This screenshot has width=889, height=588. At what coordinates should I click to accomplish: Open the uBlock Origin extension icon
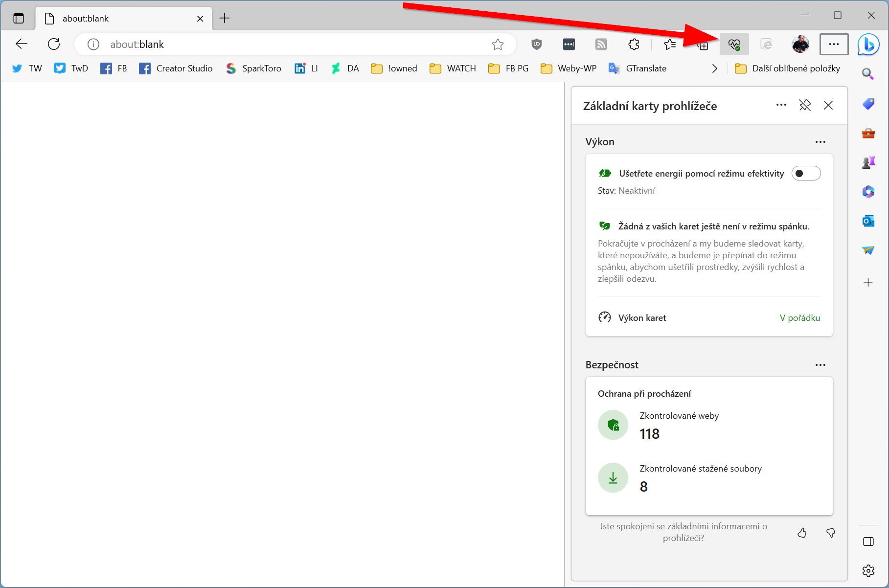tap(537, 45)
